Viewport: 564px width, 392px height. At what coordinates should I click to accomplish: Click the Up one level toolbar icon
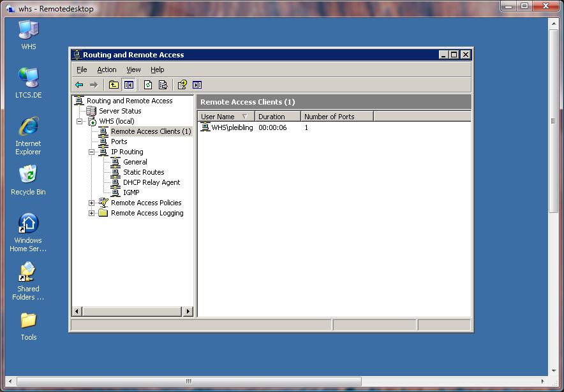click(114, 85)
